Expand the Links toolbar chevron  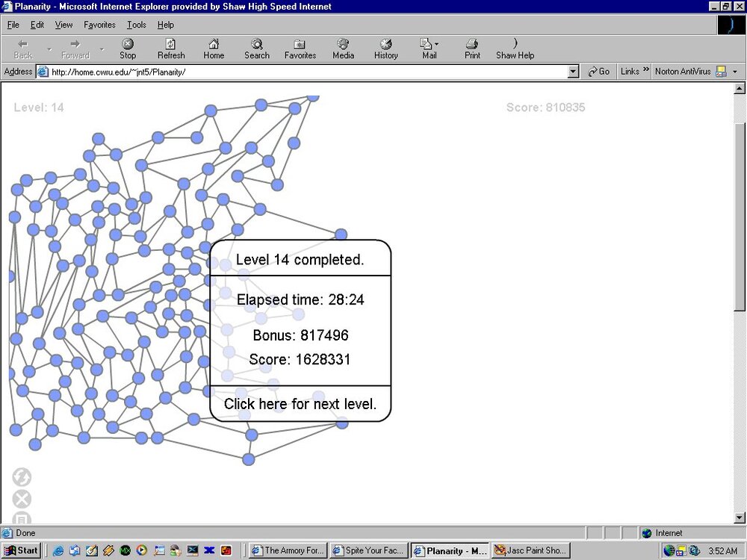(645, 71)
